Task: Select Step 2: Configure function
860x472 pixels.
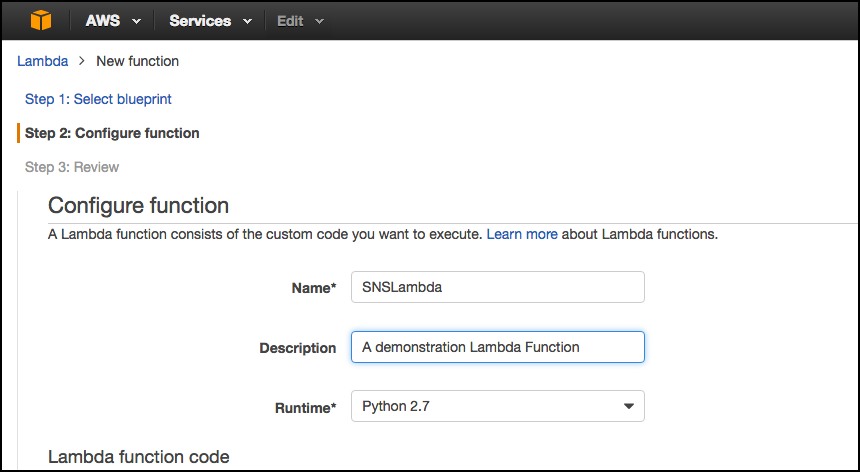Action: (x=112, y=133)
